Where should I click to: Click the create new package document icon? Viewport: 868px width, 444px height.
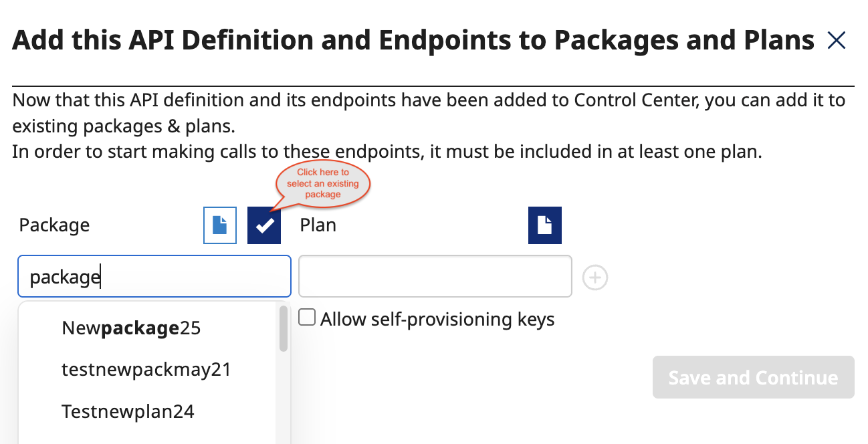coord(220,225)
